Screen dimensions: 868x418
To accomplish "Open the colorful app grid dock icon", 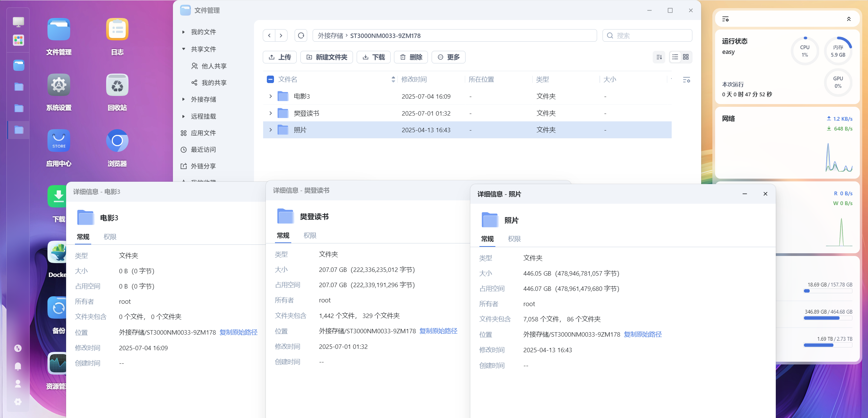I will 18,40.
